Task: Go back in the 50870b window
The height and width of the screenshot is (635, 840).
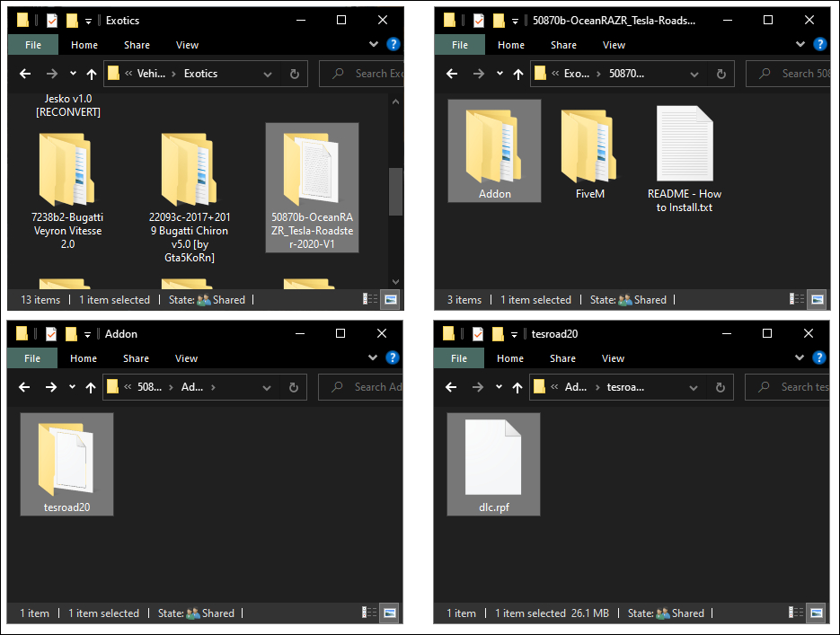Action: tap(452, 74)
